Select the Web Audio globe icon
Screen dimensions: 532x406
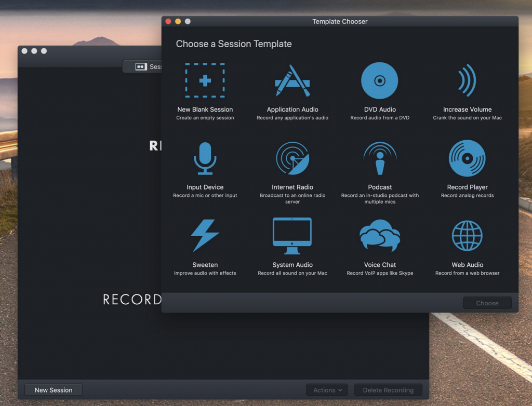point(467,236)
